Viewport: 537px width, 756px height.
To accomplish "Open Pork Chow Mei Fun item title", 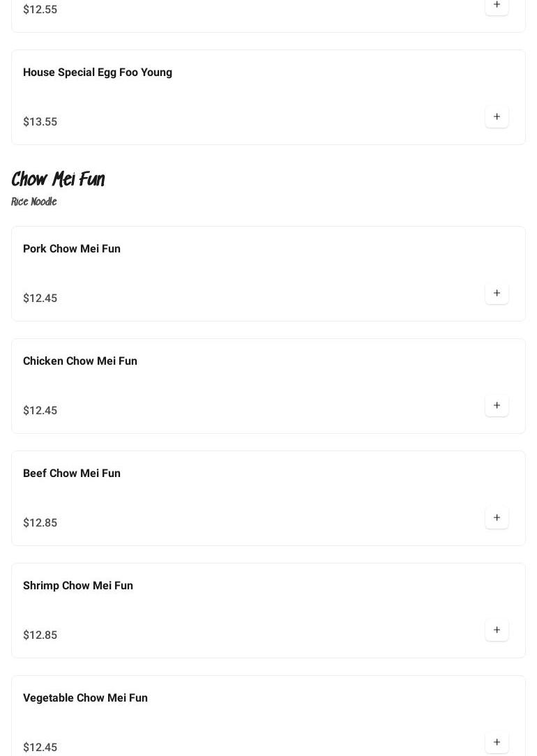I will (x=72, y=249).
